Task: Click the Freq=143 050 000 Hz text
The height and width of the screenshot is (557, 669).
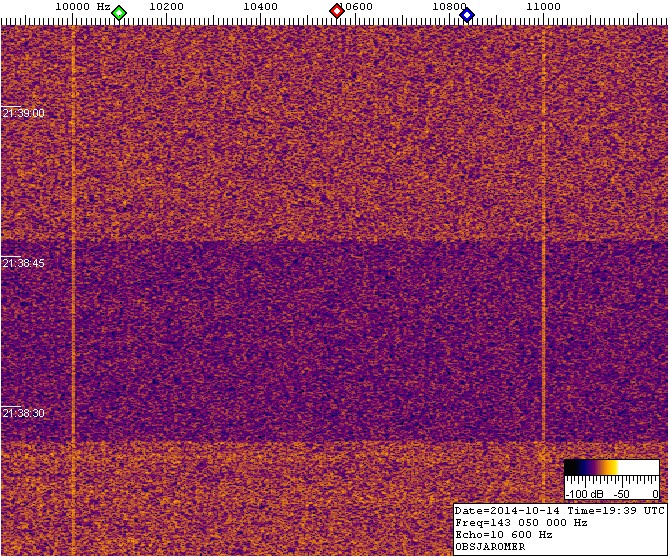Action: [x=519, y=522]
